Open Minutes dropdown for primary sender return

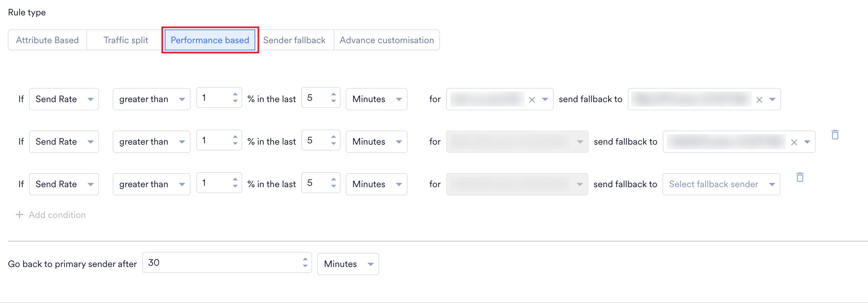point(348,264)
